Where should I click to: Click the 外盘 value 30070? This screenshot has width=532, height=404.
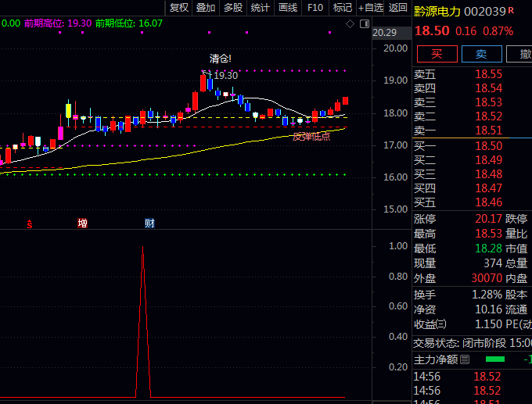click(x=487, y=278)
